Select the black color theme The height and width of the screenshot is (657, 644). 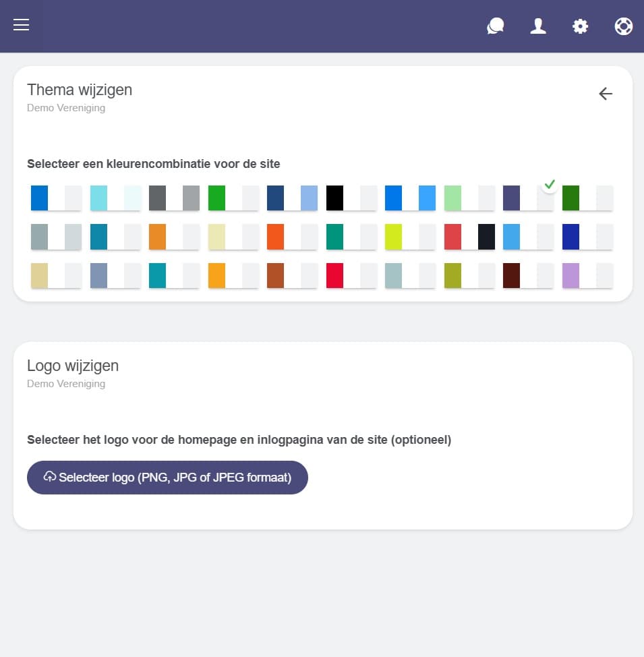coord(351,198)
